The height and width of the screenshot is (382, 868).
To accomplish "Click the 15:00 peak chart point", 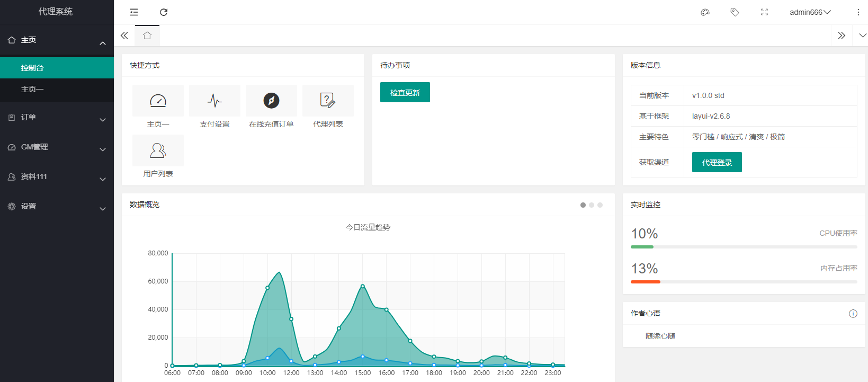I will click(x=363, y=286).
